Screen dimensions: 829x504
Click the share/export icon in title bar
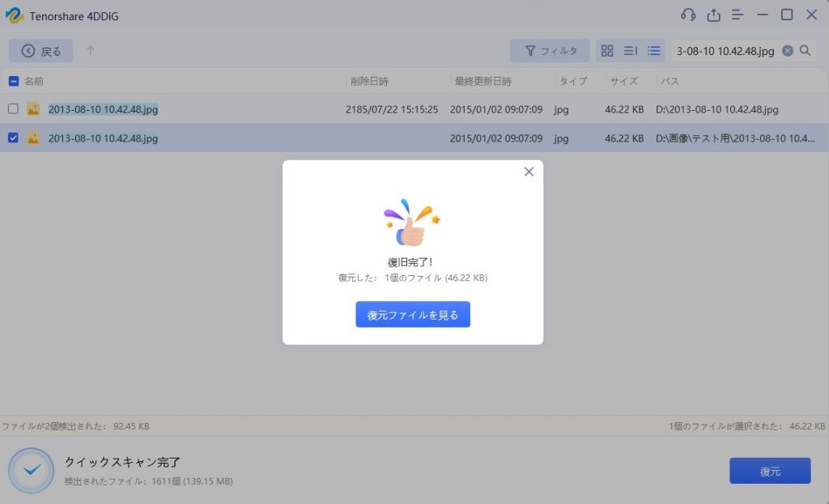pyautogui.click(x=713, y=15)
